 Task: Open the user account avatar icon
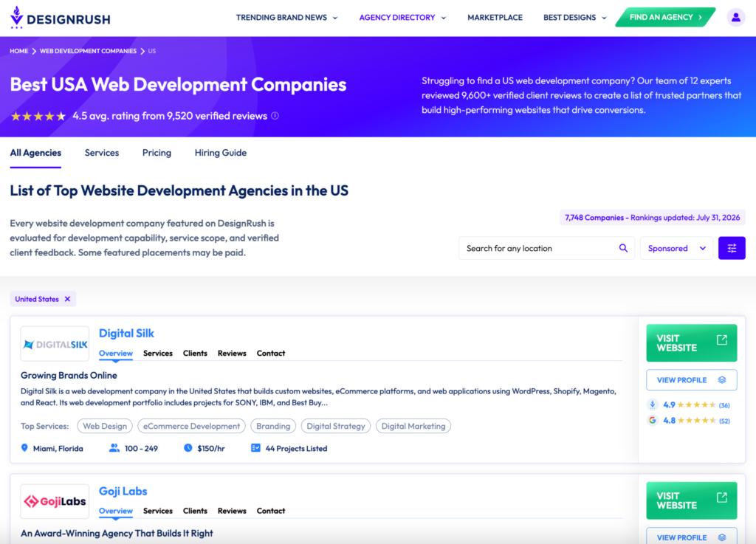click(x=736, y=18)
